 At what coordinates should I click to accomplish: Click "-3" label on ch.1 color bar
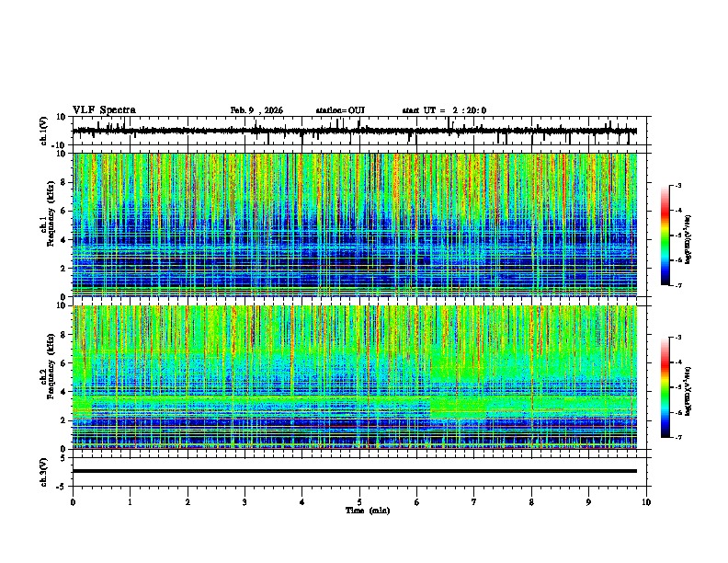click(678, 185)
